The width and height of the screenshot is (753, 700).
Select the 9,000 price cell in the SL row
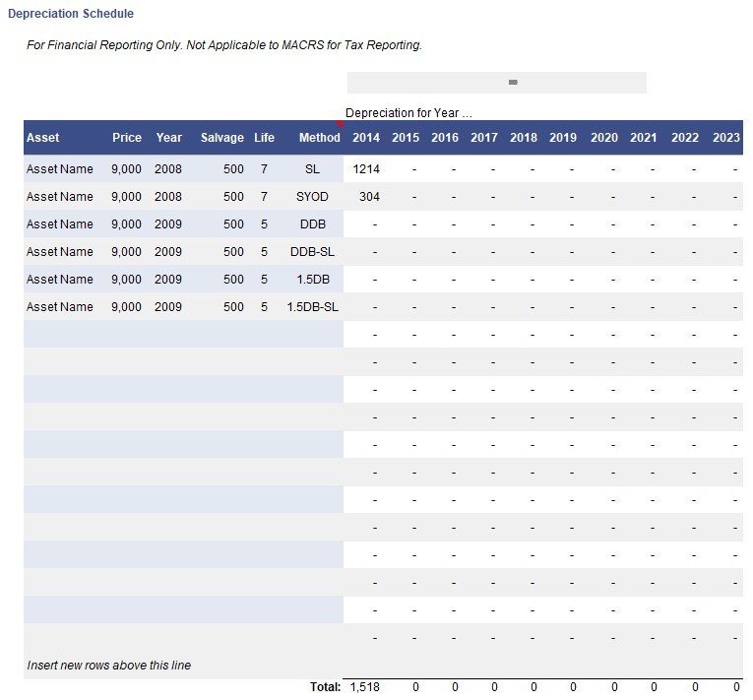(126, 169)
